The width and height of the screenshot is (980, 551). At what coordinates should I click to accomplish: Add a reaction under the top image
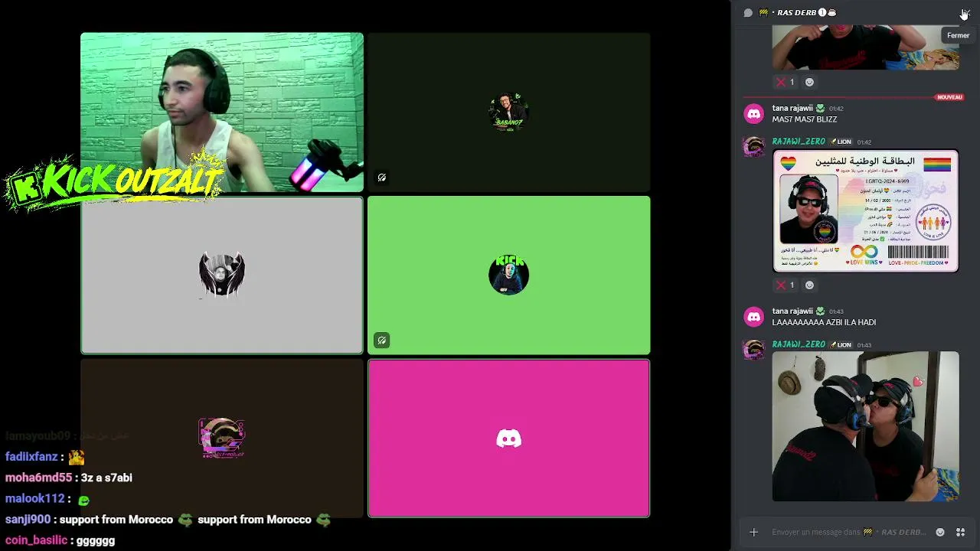809,82
